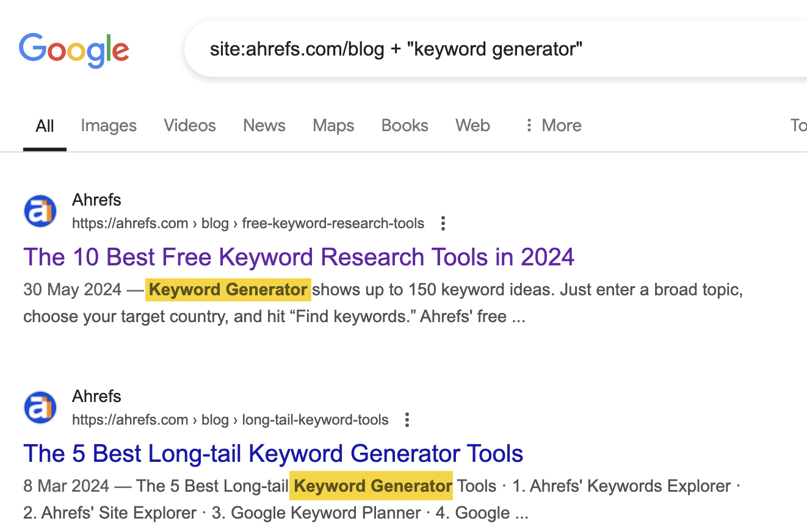The height and width of the screenshot is (532, 807).
Task: Open 'The 5 Best Long-tail Keyword Generator Tools'
Action: (x=273, y=453)
